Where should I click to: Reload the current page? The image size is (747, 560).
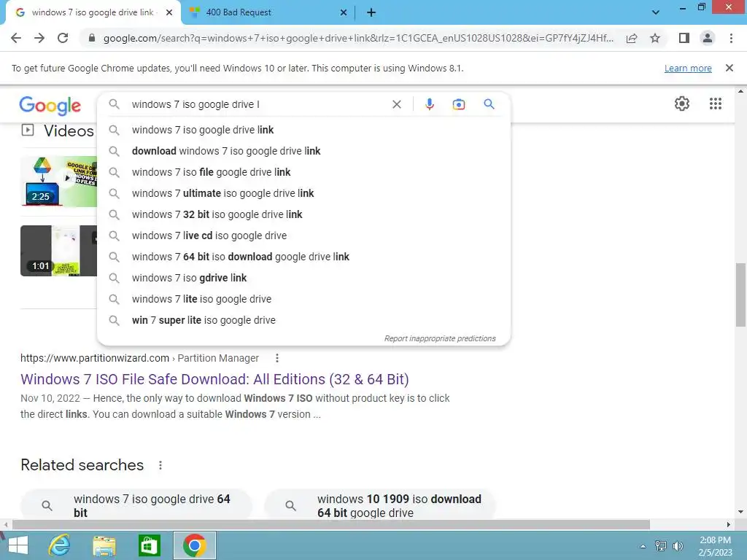click(63, 38)
